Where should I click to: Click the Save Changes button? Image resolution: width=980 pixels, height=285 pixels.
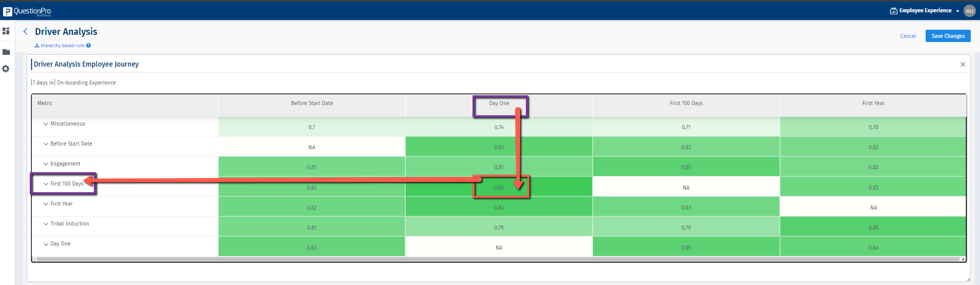[948, 36]
